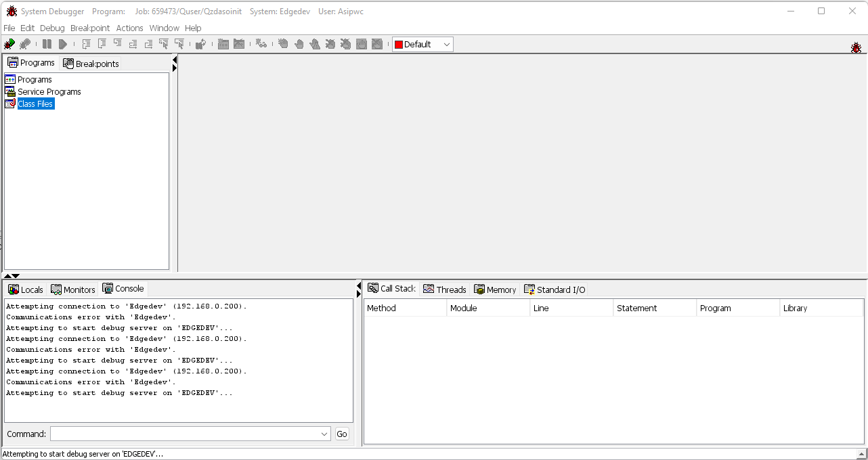Switch to the Programs tab

click(x=31, y=62)
